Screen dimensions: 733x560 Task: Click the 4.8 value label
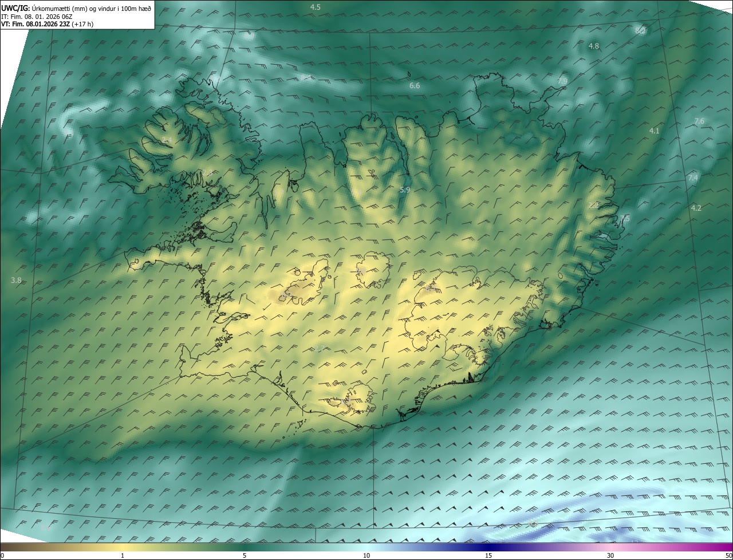tap(594, 46)
